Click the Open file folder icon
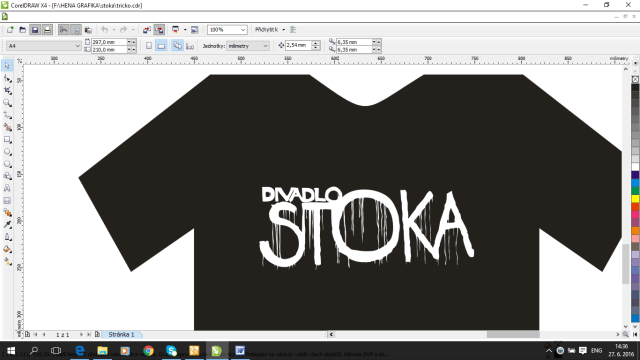Screen dimensions: 640x360 (22, 30)
